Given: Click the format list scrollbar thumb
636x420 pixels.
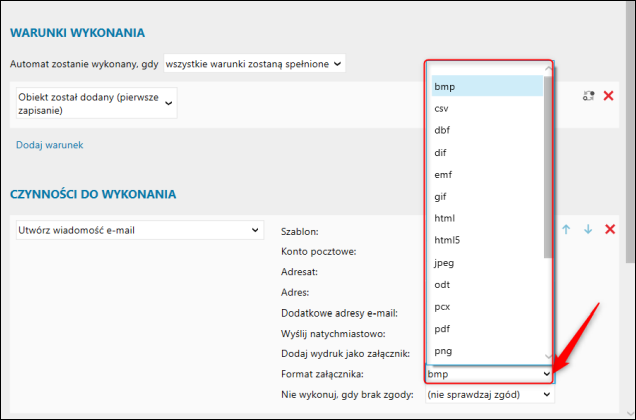Looking at the screenshot, I should (x=547, y=165).
